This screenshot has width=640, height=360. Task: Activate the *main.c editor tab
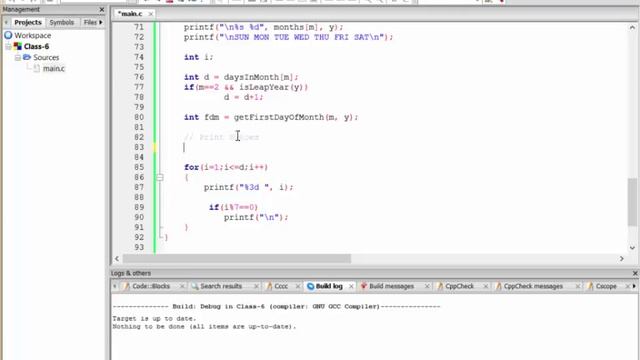(x=130, y=13)
